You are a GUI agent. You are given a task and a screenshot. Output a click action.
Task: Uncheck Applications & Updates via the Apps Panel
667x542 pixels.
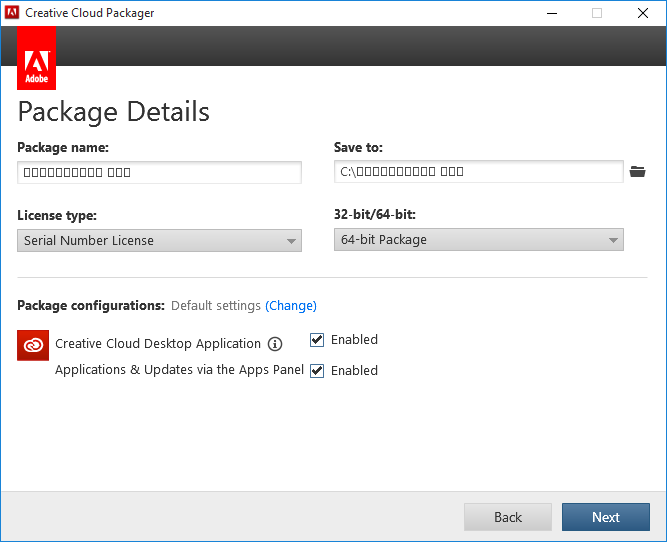pyautogui.click(x=317, y=370)
